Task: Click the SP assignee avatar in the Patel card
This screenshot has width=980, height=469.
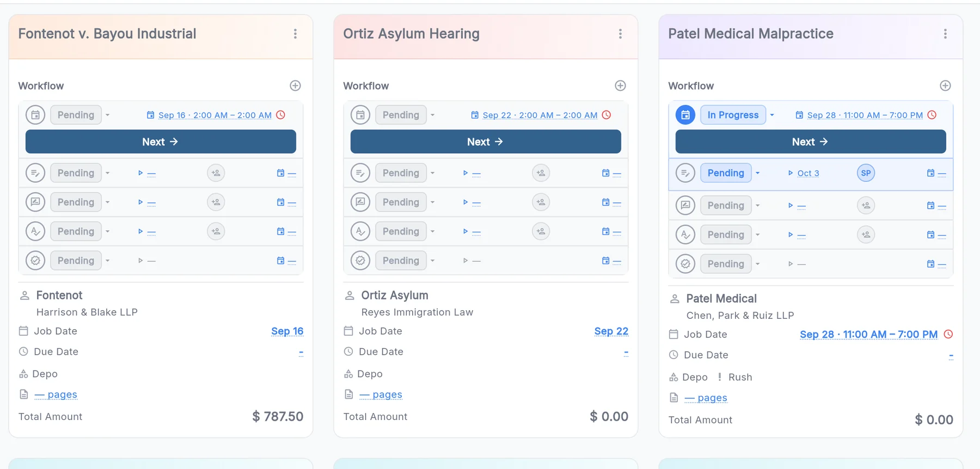Action: (866, 173)
